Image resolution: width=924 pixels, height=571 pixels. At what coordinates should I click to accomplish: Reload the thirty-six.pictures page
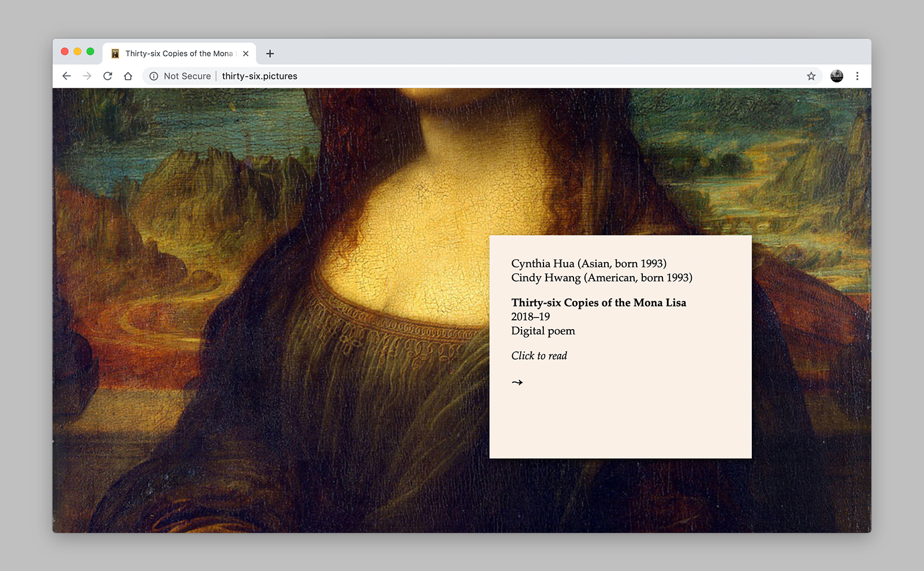coord(107,76)
